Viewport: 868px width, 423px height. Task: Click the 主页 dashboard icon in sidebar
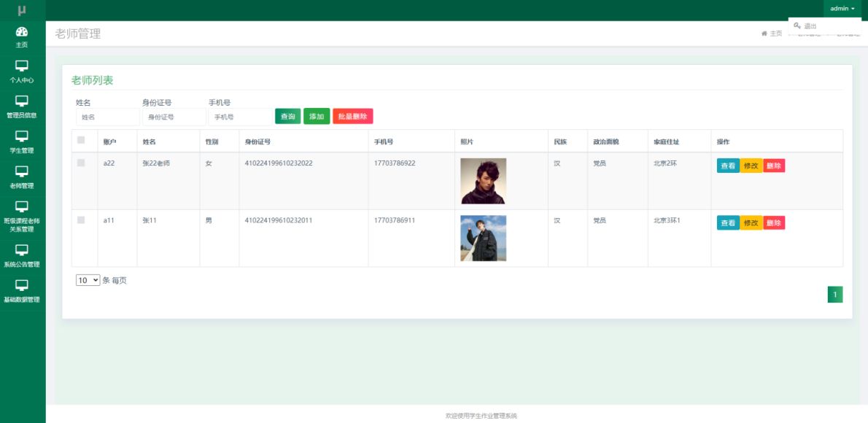click(22, 31)
